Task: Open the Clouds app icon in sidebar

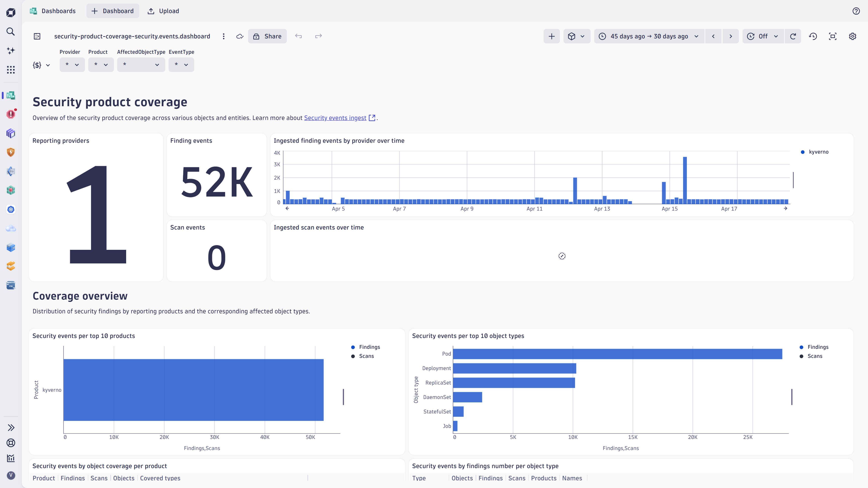Action: coord(11,228)
